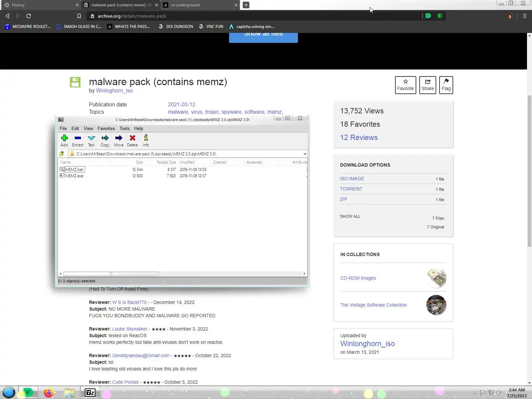The width and height of the screenshot is (532, 399).
Task: Click the Extract toolbar icon in 7-Zip
Action: (78, 140)
